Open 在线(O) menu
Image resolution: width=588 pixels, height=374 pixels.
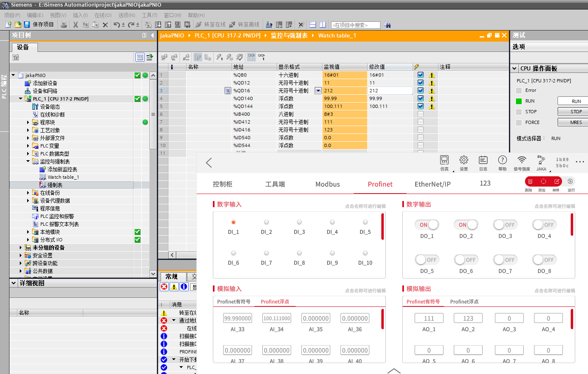[x=103, y=15]
